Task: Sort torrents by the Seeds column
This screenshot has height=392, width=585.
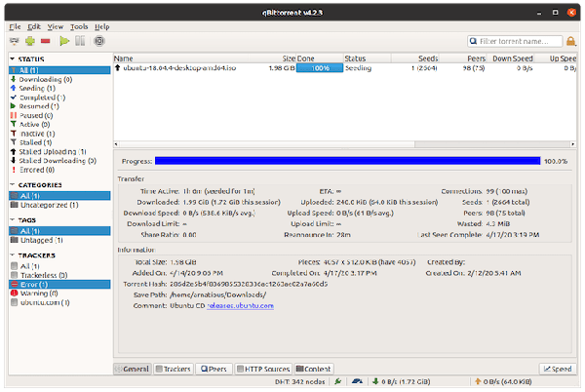Action: (x=415, y=59)
